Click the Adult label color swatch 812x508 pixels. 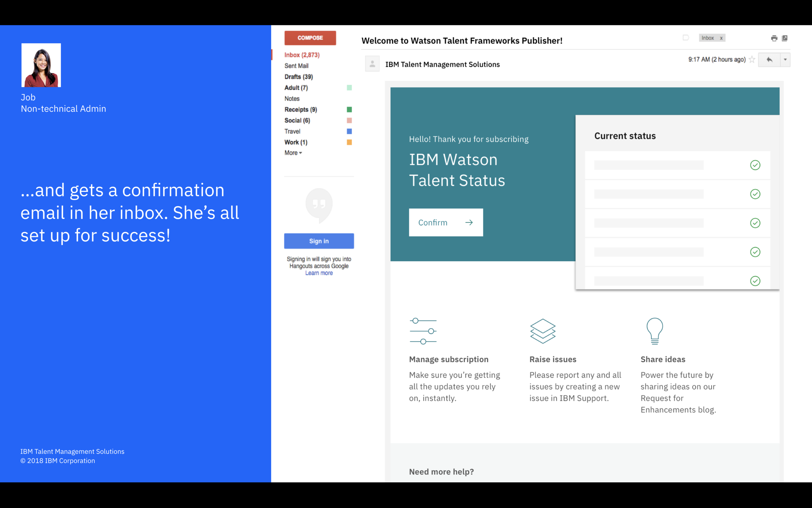coord(349,88)
